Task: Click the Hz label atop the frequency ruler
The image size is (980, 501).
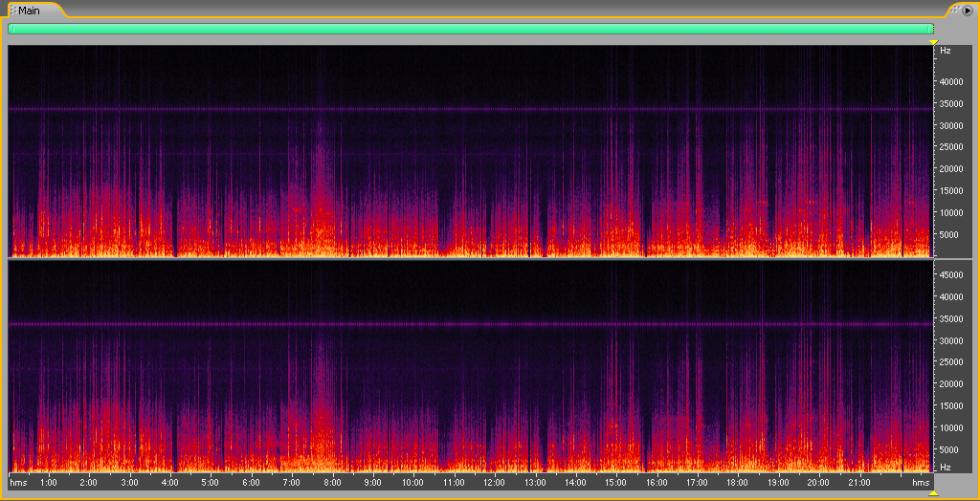Action: [945, 50]
